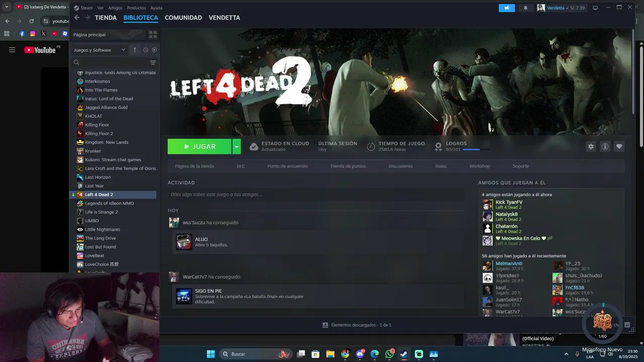Open the Workshop tab
Image resolution: width=644 pixels, height=362 pixels.
[479, 166]
